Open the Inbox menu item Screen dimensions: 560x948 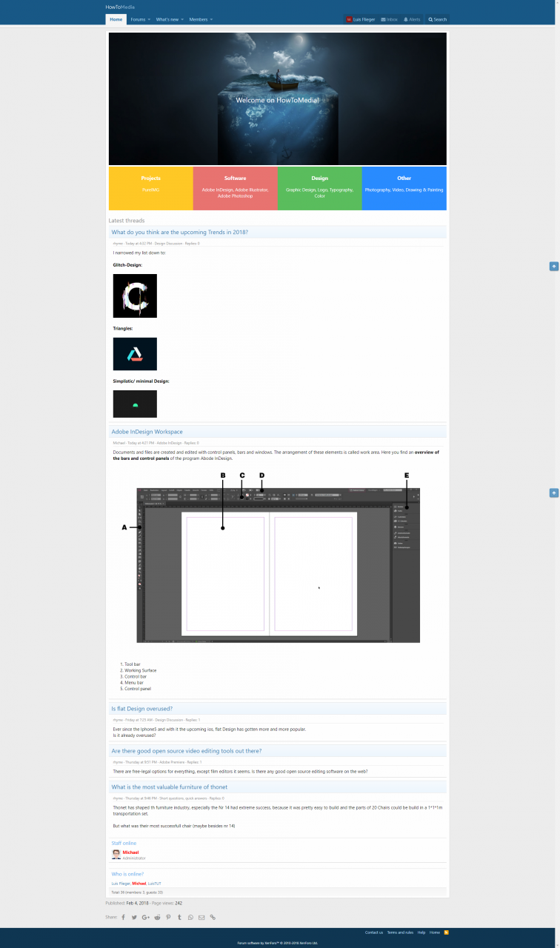[389, 19]
